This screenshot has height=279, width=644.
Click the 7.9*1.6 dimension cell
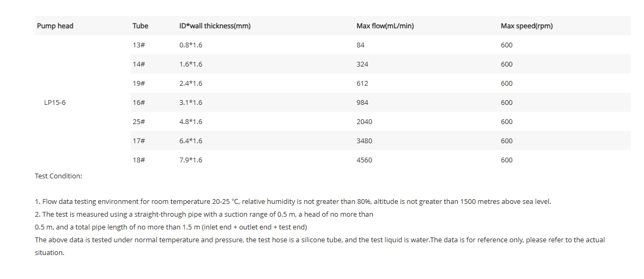click(x=191, y=160)
